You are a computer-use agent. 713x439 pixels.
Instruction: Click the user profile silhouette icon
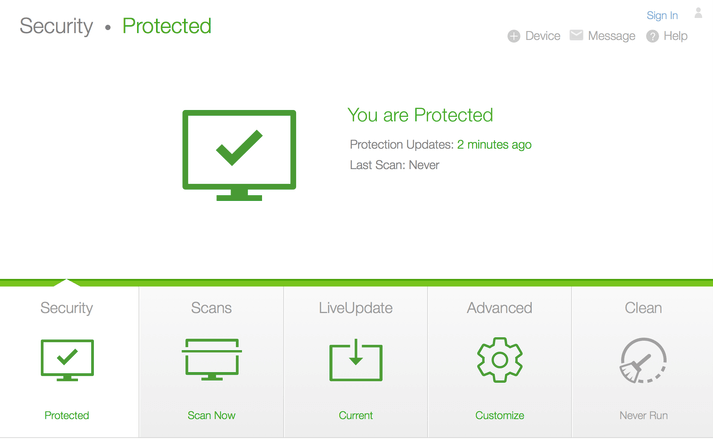click(698, 13)
